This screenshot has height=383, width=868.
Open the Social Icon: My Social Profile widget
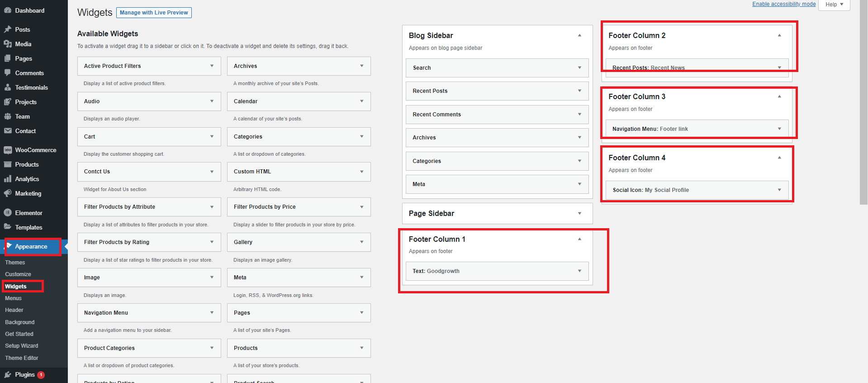(x=697, y=190)
